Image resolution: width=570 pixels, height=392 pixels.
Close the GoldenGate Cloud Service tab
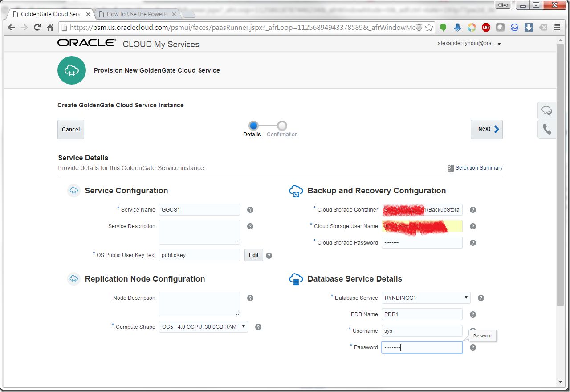point(88,14)
